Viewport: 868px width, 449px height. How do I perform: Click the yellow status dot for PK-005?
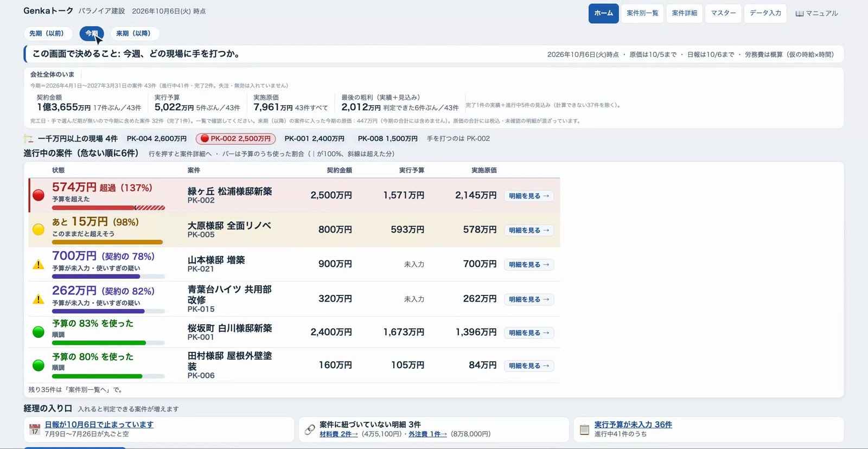[39, 229]
